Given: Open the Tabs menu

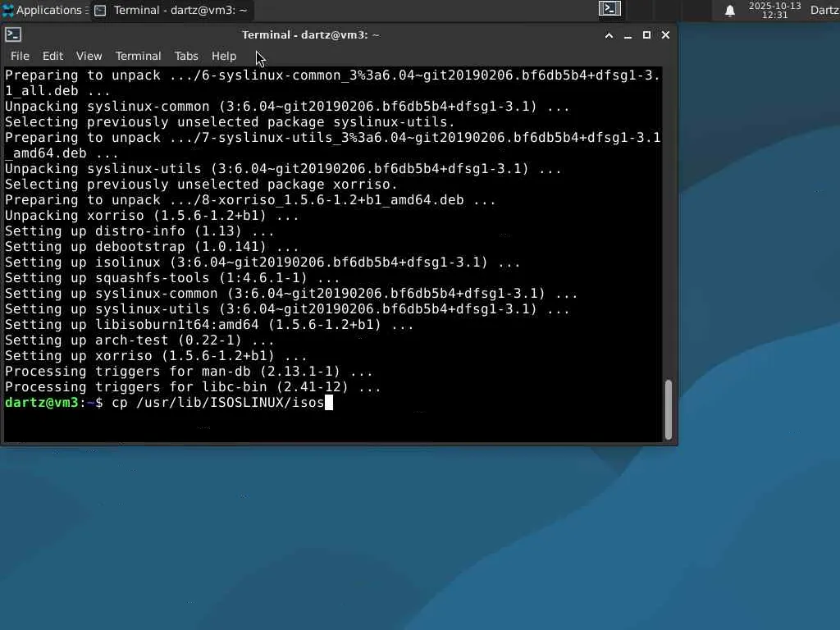Looking at the screenshot, I should pos(186,56).
